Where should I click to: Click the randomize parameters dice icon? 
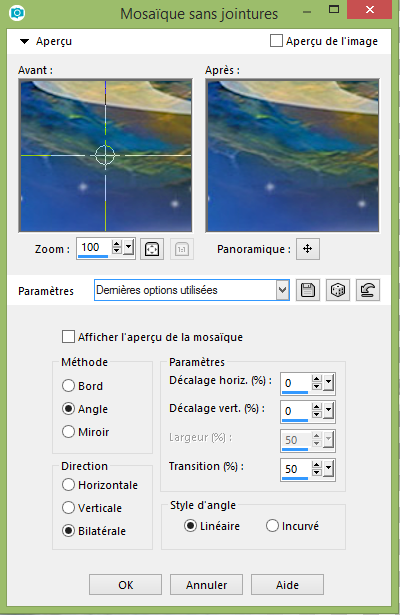(338, 290)
